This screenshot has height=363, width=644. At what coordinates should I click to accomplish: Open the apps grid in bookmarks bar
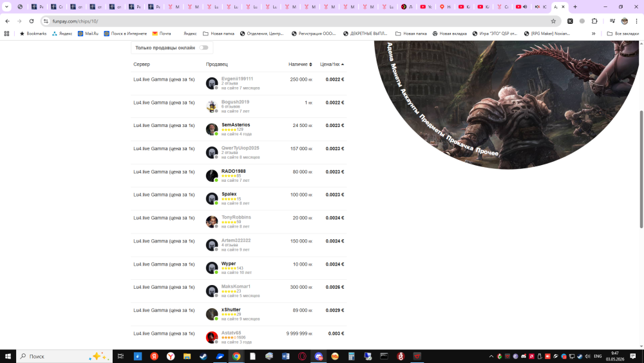6,34
